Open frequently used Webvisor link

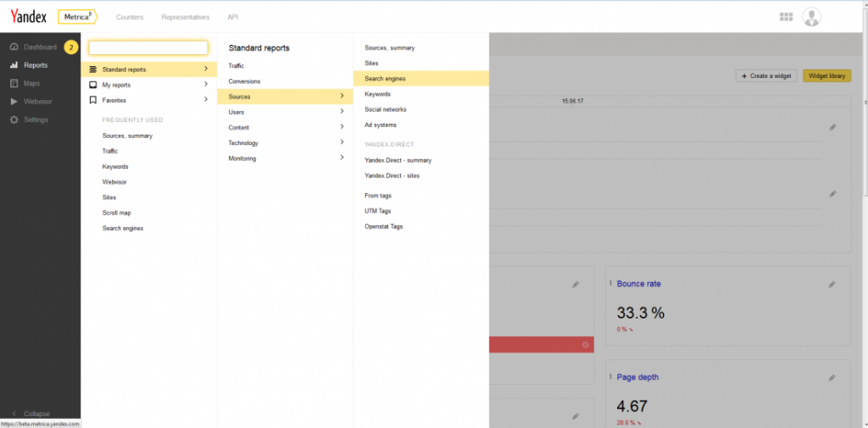114,182
